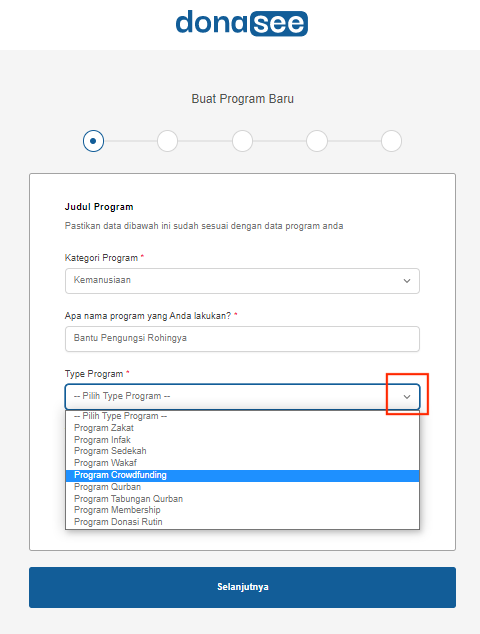Click the Selanjutnya button
Viewport: 480px width, 634px height.
[242, 587]
